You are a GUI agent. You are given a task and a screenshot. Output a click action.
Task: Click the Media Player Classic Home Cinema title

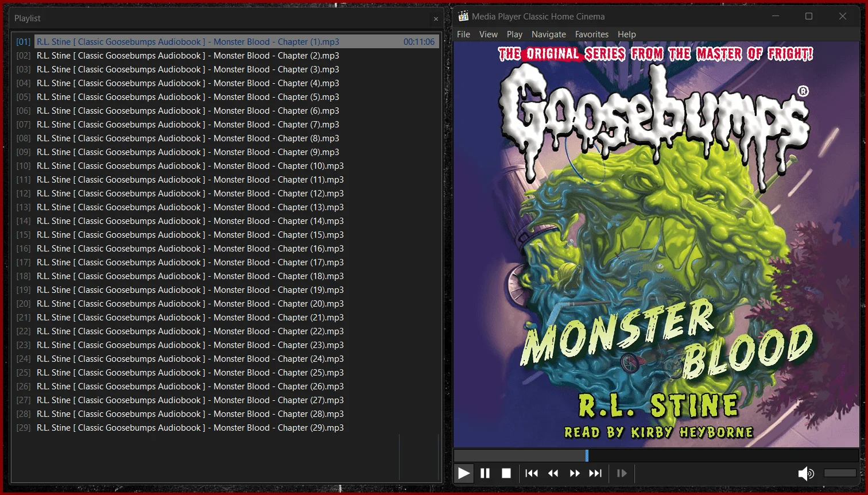pos(538,17)
